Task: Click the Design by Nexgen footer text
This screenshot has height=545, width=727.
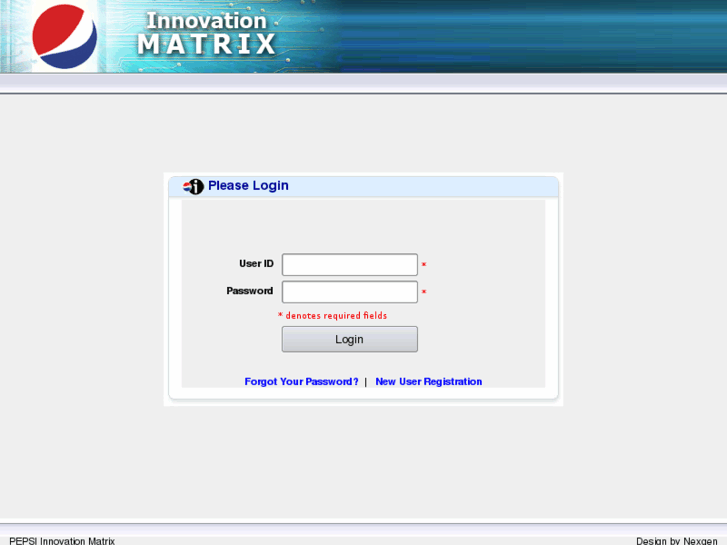Action: click(x=677, y=541)
